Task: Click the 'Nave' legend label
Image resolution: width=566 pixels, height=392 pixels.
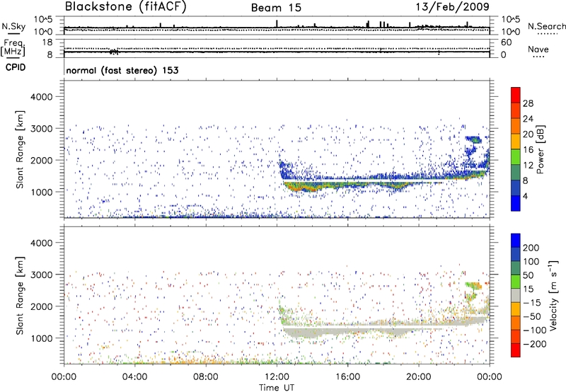Action: (x=538, y=50)
